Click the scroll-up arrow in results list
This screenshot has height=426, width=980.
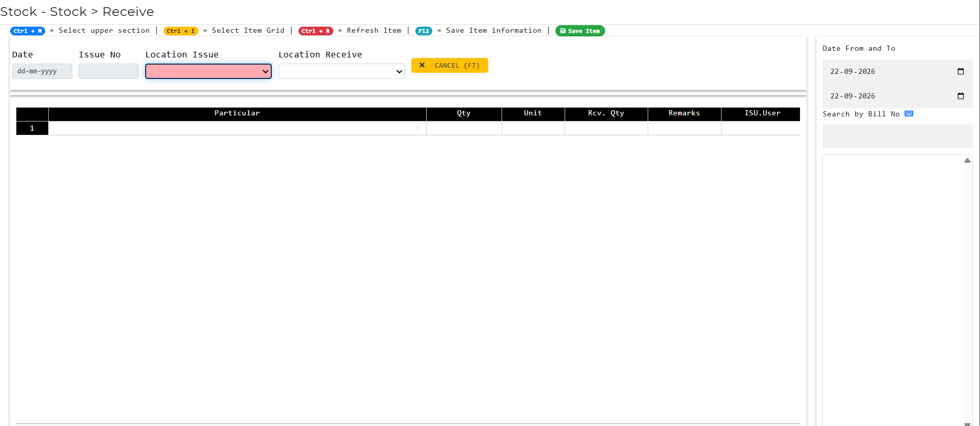point(967,160)
